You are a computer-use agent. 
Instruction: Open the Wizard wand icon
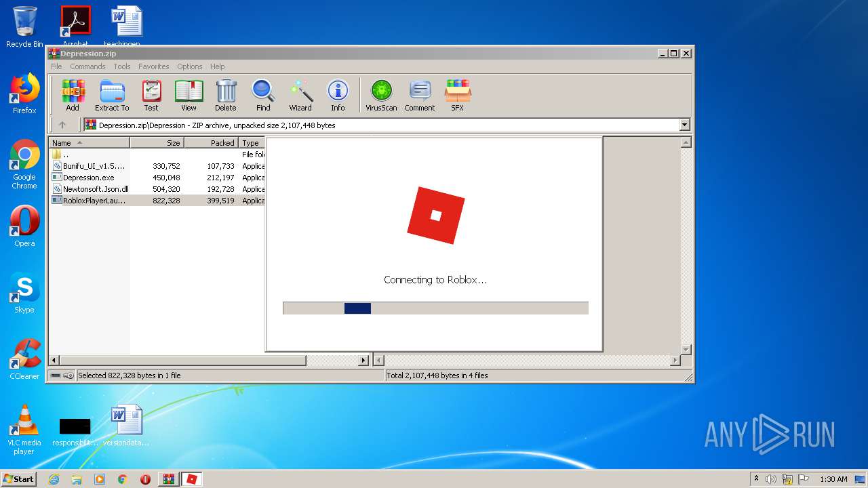click(300, 95)
